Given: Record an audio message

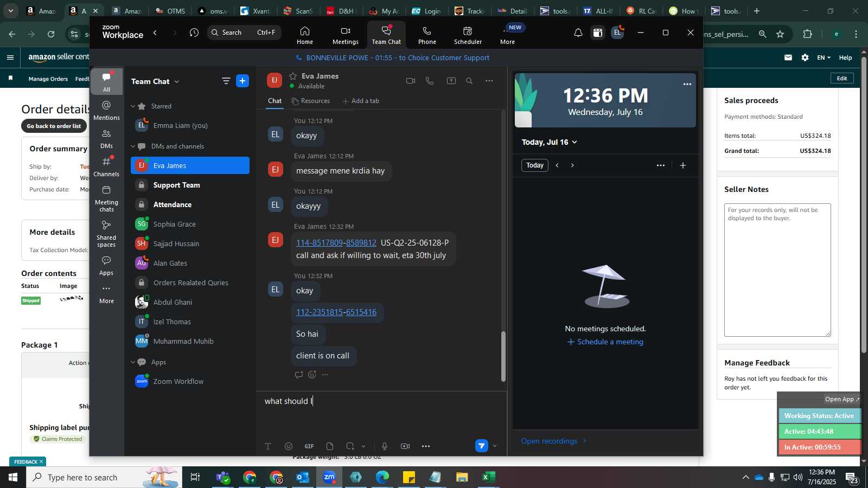Looking at the screenshot, I should click(385, 446).
